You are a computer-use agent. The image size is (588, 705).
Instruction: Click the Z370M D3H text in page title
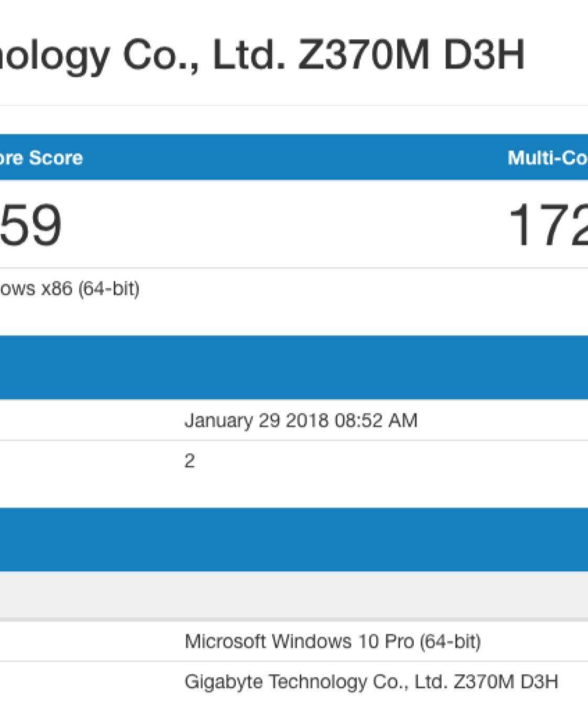coord(411,54)
